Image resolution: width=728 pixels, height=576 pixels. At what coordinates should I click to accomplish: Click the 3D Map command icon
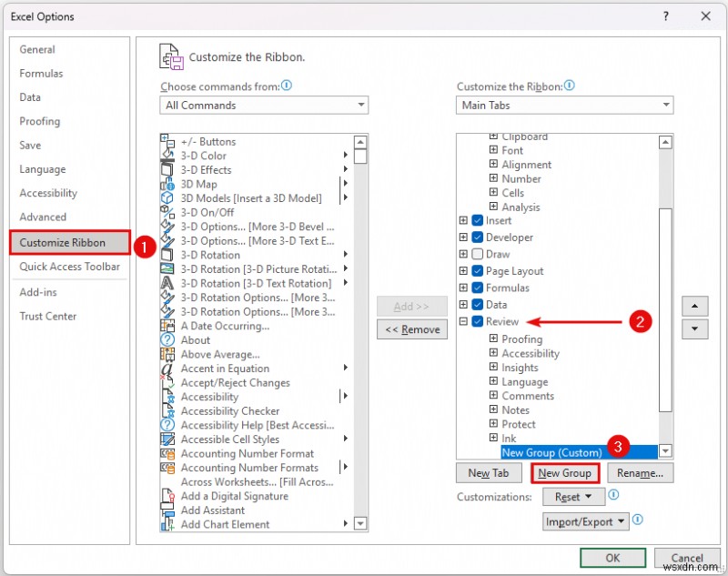pos(167,184)
